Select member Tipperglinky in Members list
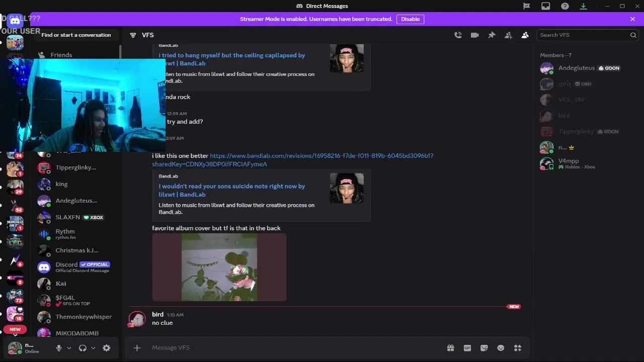 [x=586, y=131]
